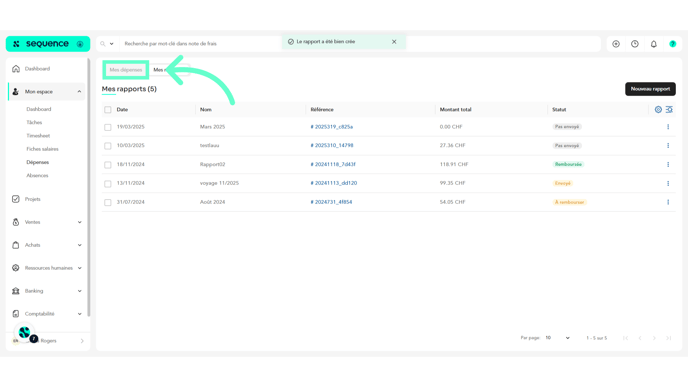Viewport: 688px width, 387px height.
Task: Open the search type dropdown arrow
Action: point(111,44)
